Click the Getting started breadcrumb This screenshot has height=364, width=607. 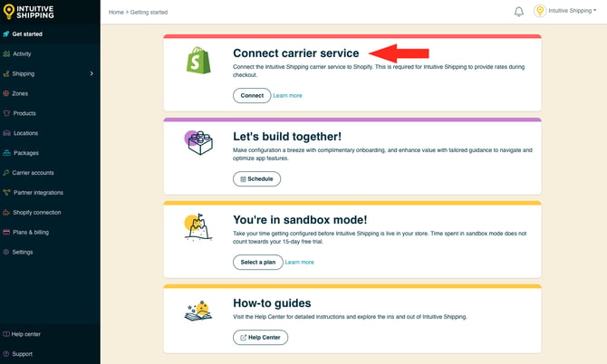(x=149, y=13)
